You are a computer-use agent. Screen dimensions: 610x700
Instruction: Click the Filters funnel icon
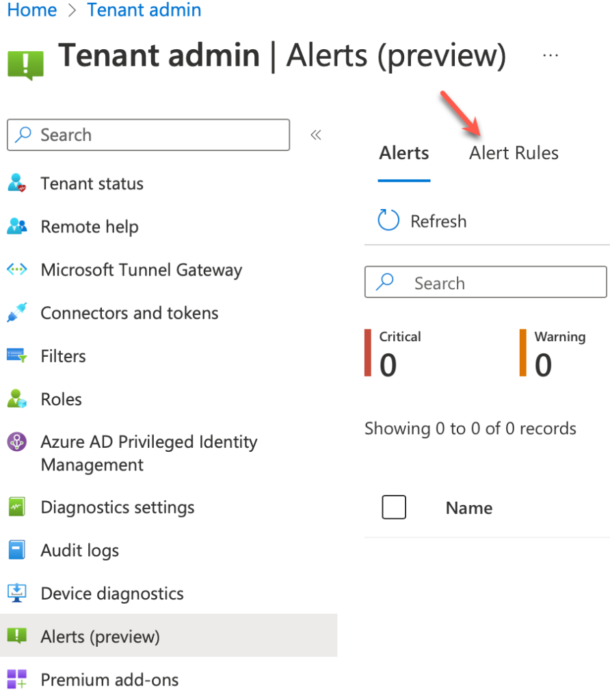(17, 355)
